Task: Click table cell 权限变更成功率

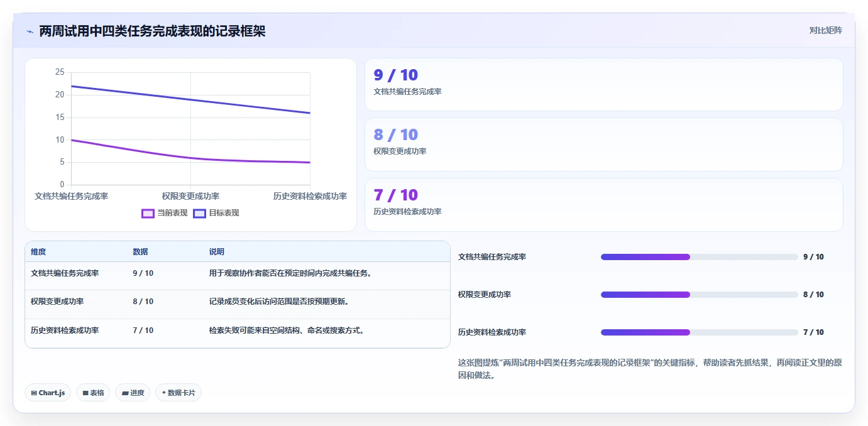Action: 57,302
